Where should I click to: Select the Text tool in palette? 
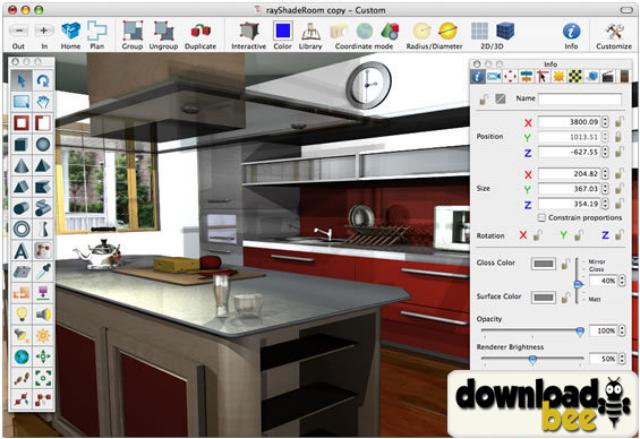pyautogui.click(x=21, y=250)
